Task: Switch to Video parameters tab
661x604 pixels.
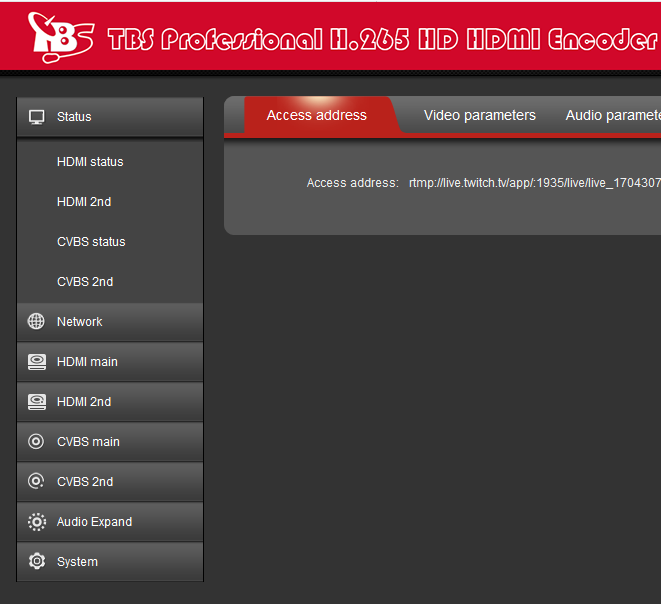Action: tap(480, 115)
